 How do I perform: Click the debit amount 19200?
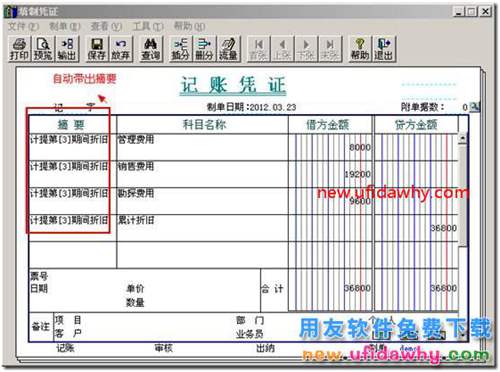[x=357, y=174]
